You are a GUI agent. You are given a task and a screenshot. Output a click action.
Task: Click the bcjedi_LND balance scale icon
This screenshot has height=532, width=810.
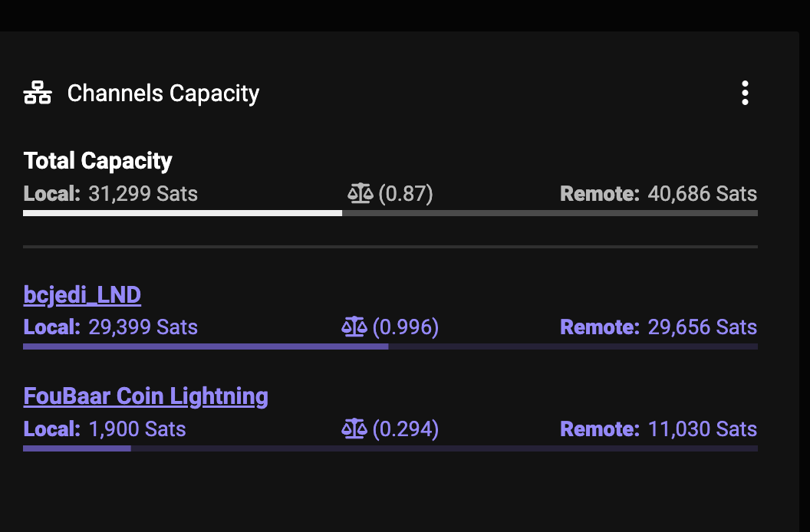(354, 327)
